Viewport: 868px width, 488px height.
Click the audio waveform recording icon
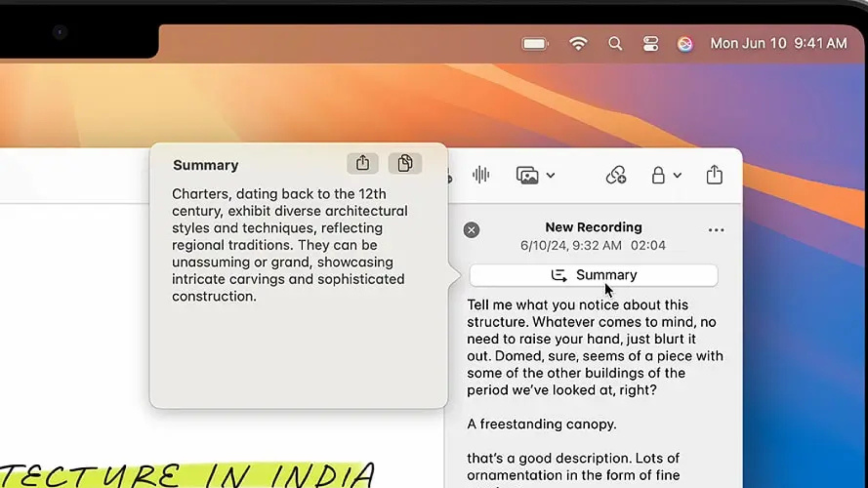point(481,175)
